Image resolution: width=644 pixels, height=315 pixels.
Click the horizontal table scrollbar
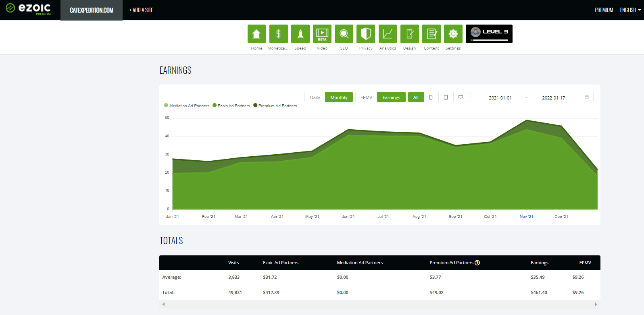379,305
